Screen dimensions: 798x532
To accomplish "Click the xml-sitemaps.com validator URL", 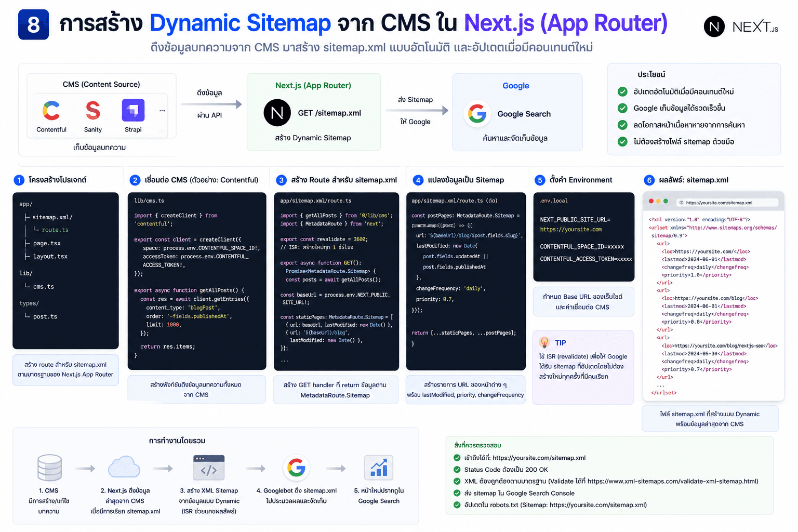I will (x=672, y=481).
